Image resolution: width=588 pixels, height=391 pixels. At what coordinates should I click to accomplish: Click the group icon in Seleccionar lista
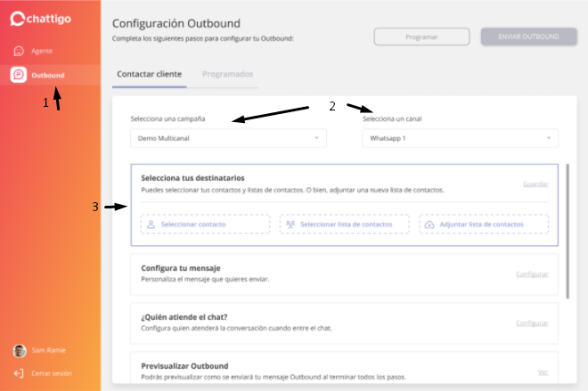click(x=290, y=225)
